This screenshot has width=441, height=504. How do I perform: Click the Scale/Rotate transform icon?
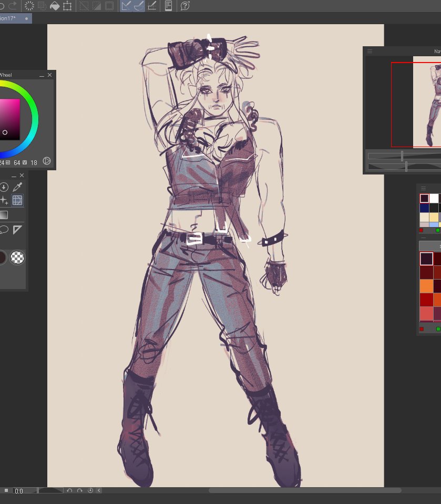(67, 6)
